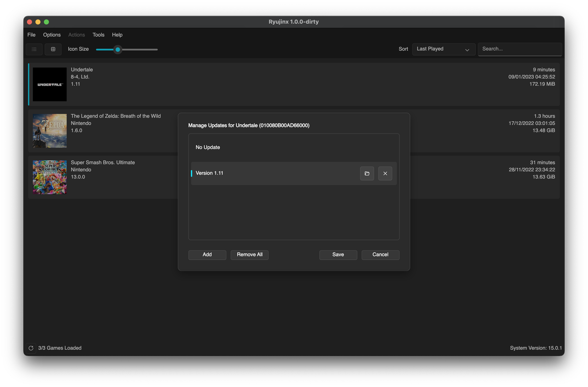Click 3/3 Games Loaded status text
588x387 pixels.
pyautogui.click(x=60, y=348)
